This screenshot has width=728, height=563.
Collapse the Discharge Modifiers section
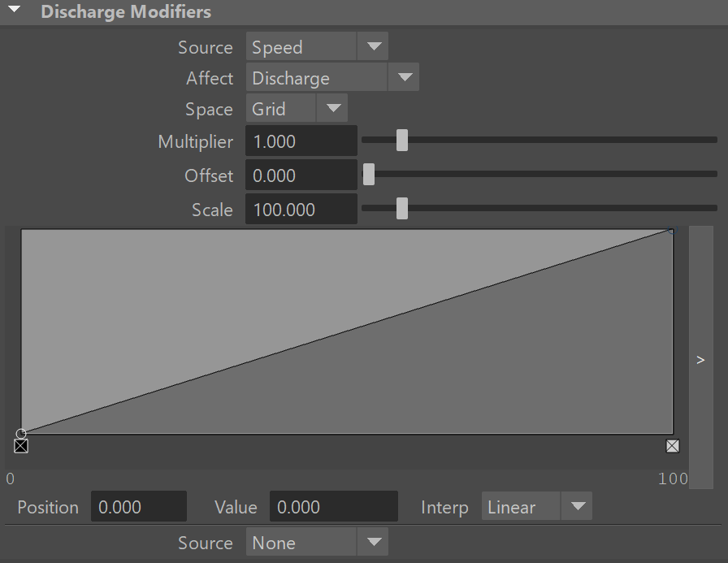(15, 9)
